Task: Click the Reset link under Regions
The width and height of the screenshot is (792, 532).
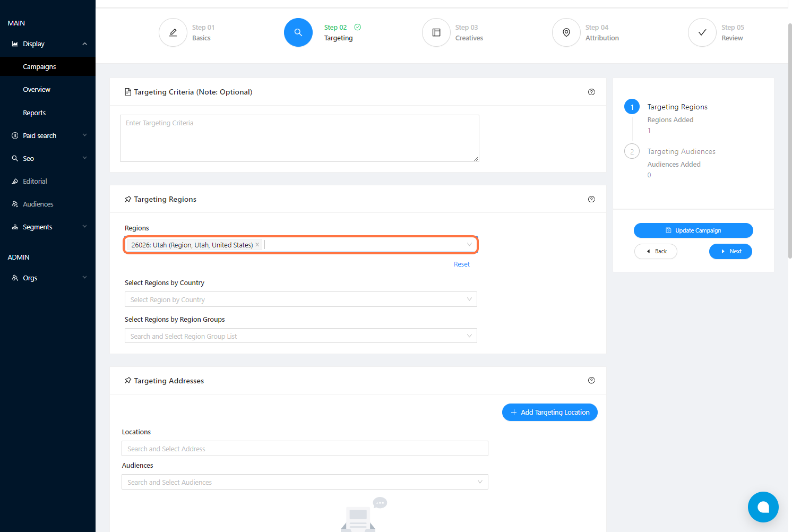Action: [461, 264]
